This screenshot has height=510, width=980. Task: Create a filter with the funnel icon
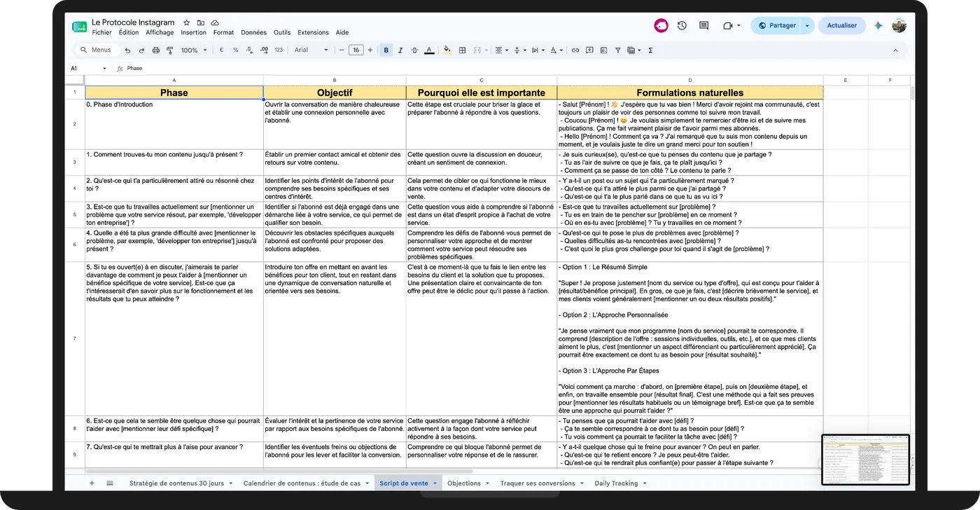[x=617, y=50]
